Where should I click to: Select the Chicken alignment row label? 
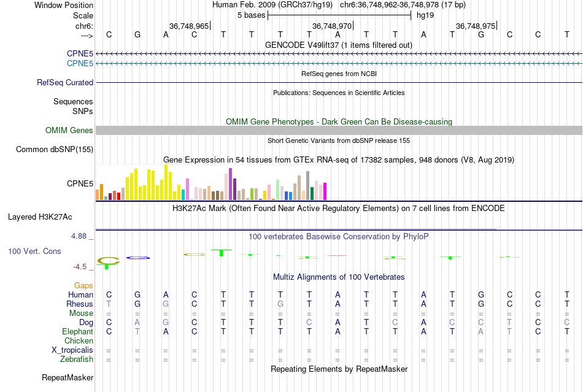tap(79, 340)
